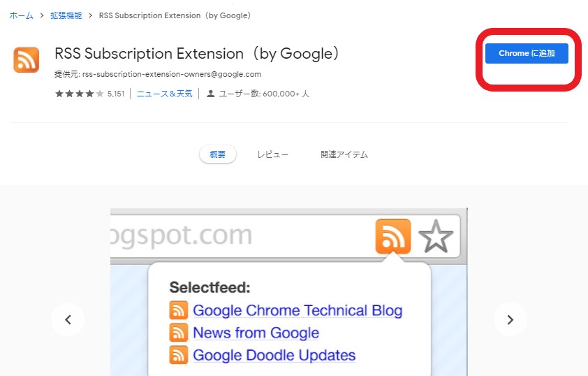Click RSS icon beside Google Doodle Updates
588x376 pixels.
click(x=179, y=355)
